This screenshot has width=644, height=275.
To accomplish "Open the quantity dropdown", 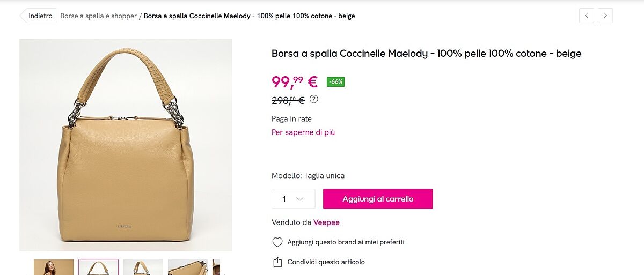I will pos(293,199).
